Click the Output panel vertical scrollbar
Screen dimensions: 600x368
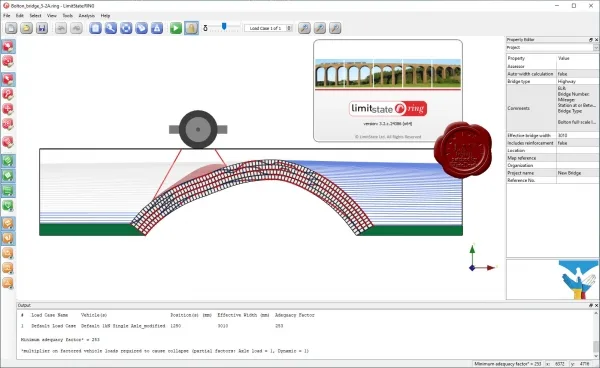tap(596, 334)
